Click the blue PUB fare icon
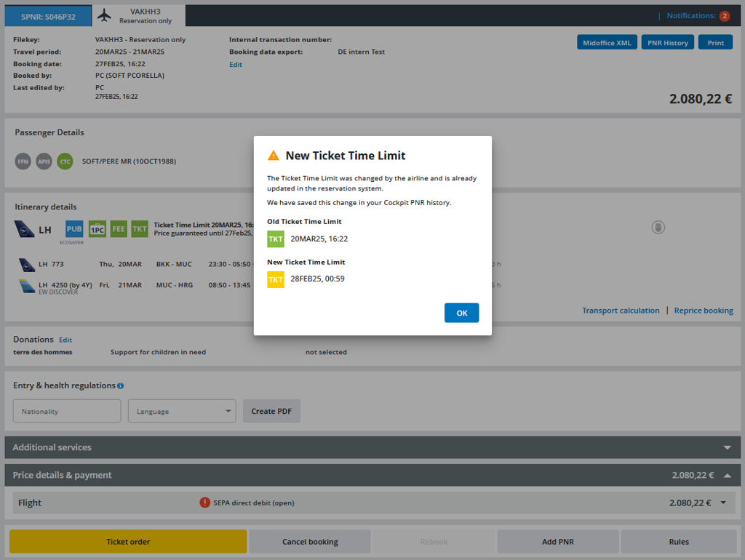The image size is (745, 560). coord(74,229)
